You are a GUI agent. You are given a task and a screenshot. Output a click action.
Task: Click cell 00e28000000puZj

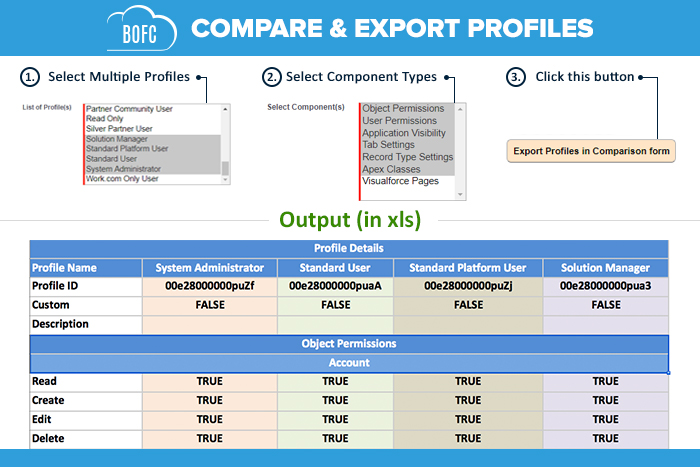coord(468,286)
